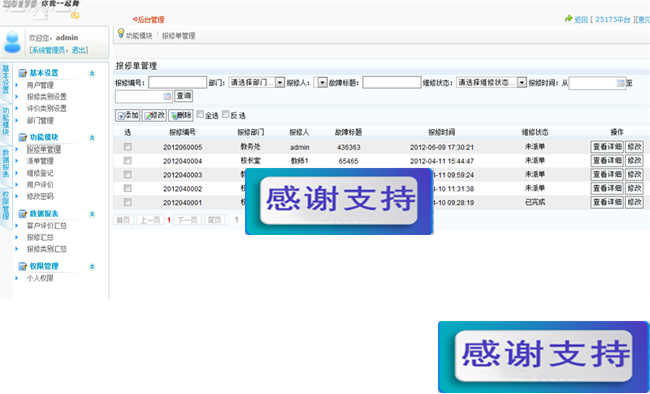The width and height of the screenshot is (650, 394).
Task: Collapse the 功能模块 section chevron
Action: click(92, 138)
